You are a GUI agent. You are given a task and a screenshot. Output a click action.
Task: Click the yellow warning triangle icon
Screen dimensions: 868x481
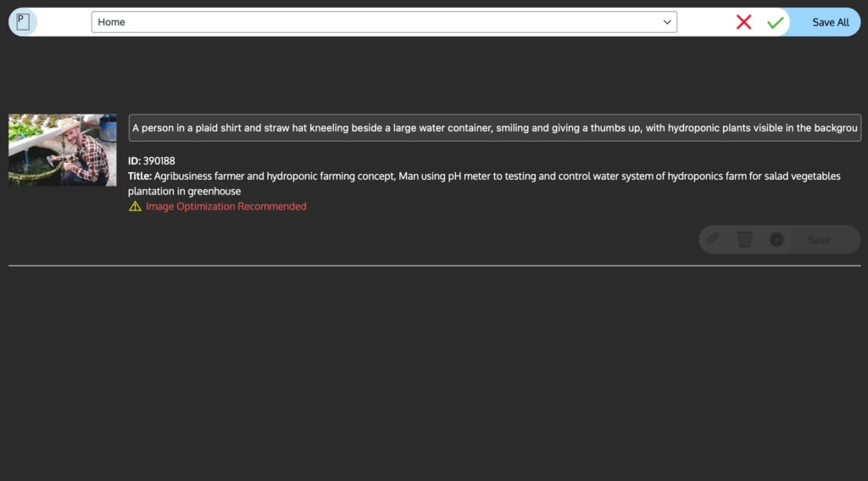[x=135, y=206]
